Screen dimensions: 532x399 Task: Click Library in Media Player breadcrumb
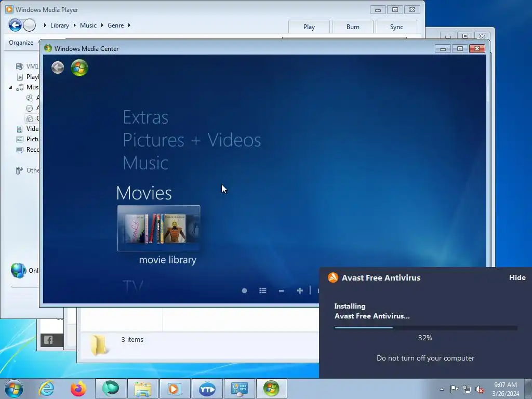[x=59, y=25]
